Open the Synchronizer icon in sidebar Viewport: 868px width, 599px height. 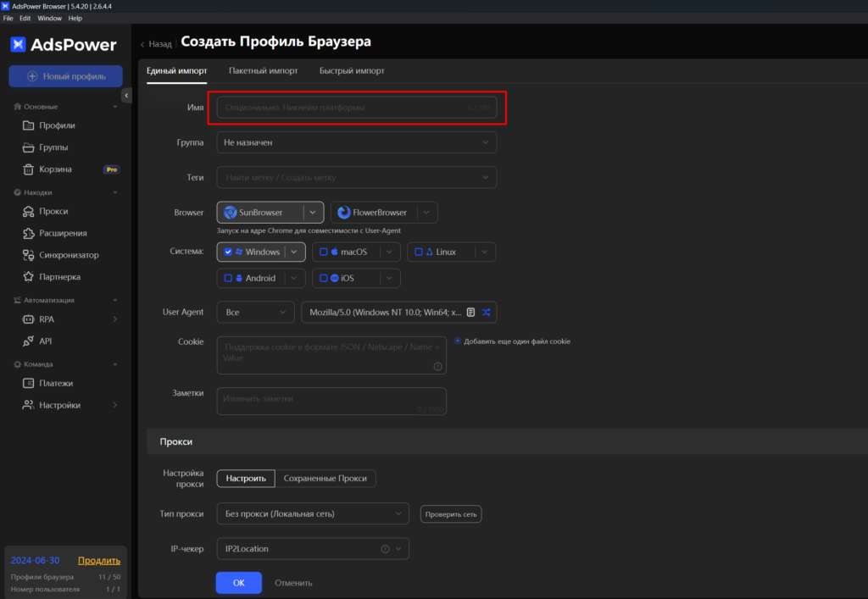pyautogui.click(x=28, y=255)
